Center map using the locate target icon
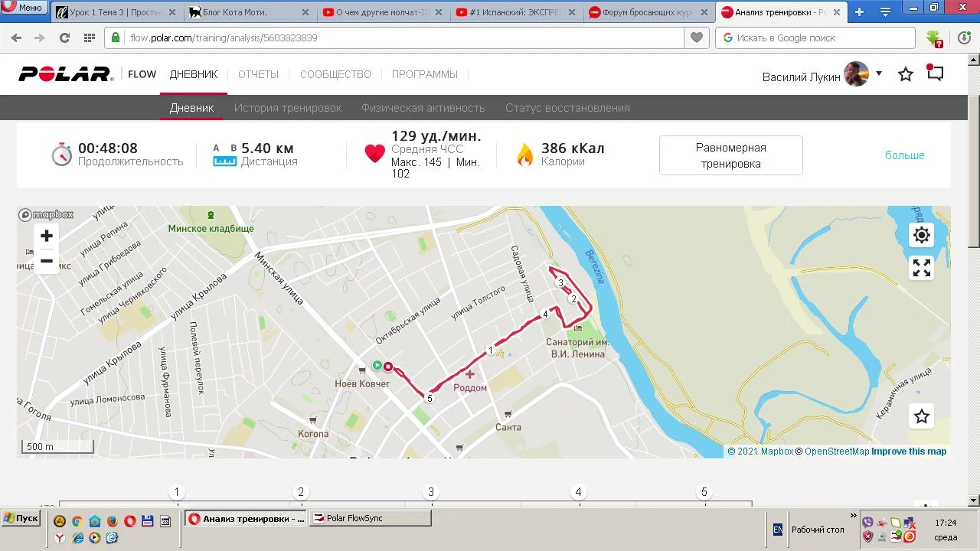This screenshot has width=980, height=551. tap(922, 235)
